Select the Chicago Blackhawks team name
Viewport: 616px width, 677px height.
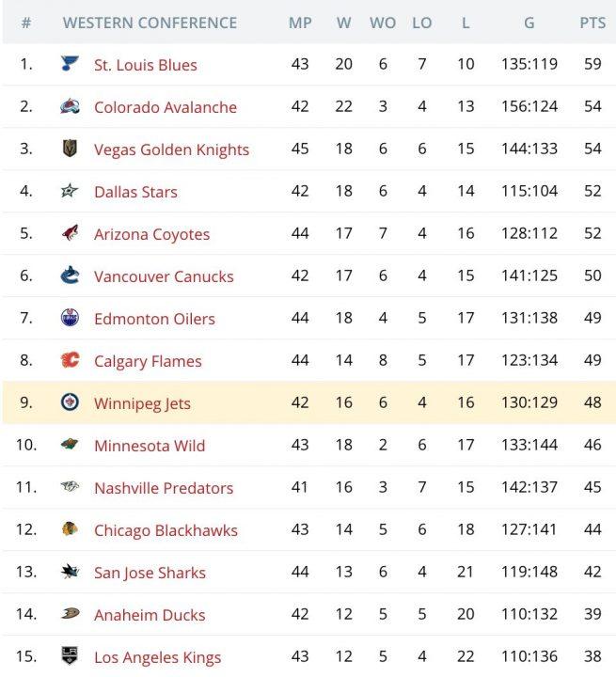(166, 530)
